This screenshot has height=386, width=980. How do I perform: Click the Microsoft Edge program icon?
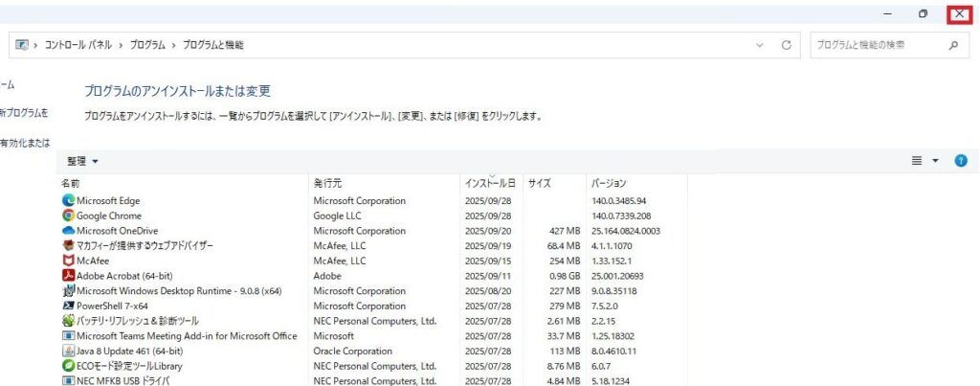(x=68, y=201)
